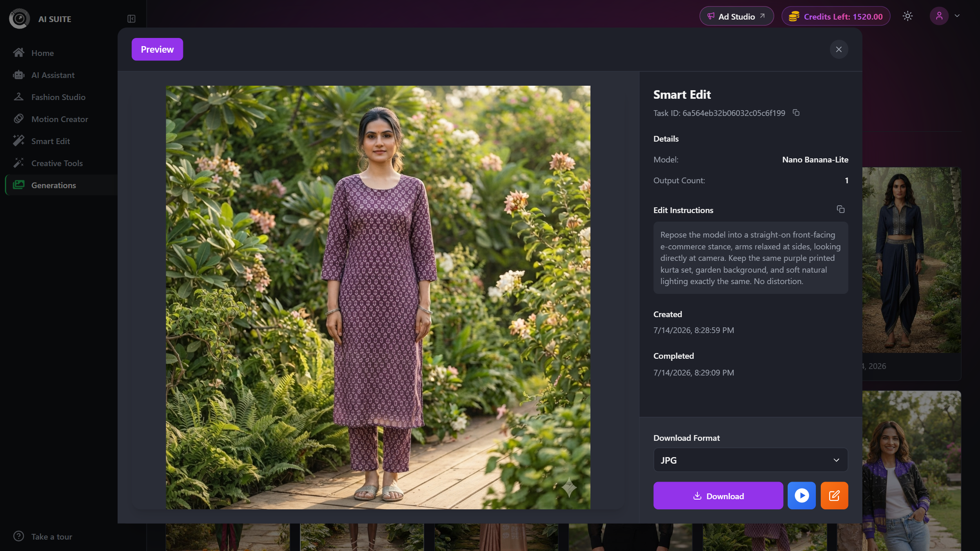Click the credits coins icon
Screen dimensions: 980x551
coord(794,16)
